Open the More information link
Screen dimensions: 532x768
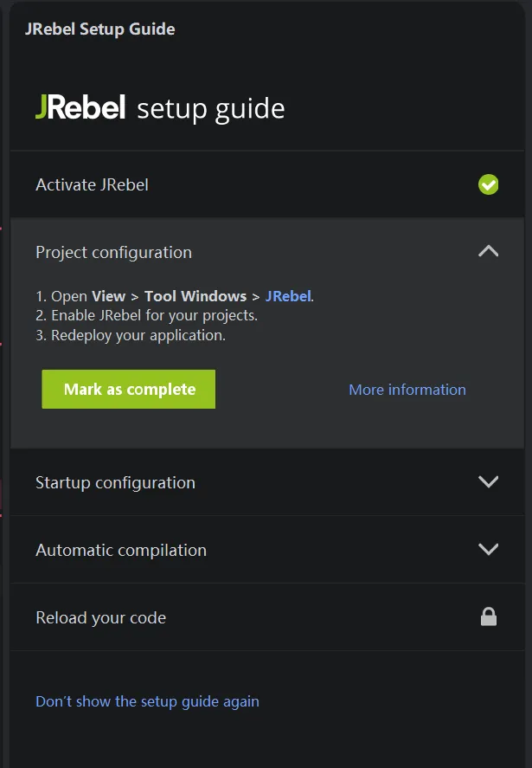tap(407, 390)
